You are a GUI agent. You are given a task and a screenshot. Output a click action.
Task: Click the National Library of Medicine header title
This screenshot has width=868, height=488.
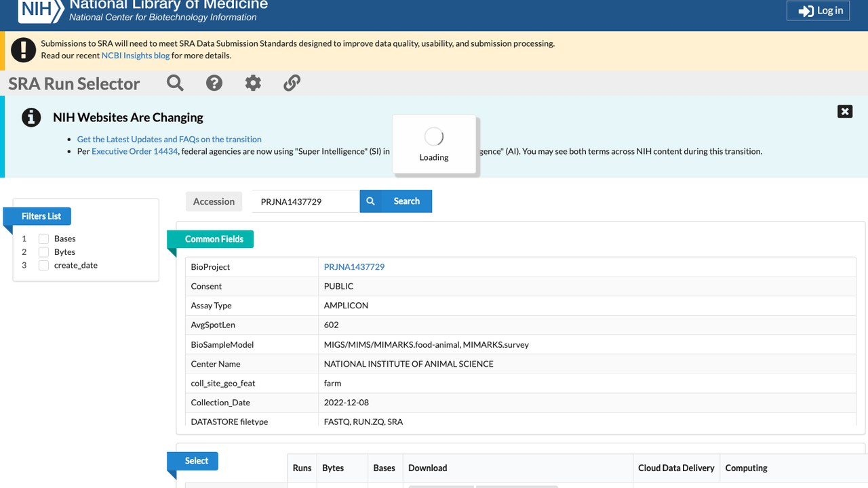pyautogui.click(x=169, y=5)
